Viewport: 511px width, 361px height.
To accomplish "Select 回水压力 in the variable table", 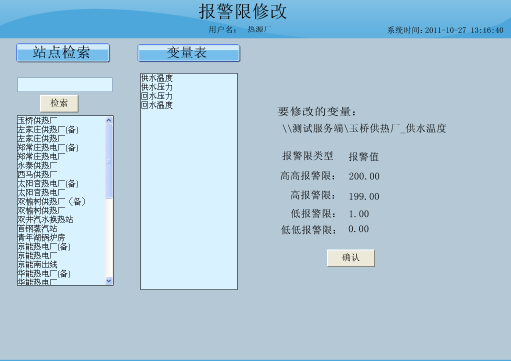I will (157, 96).
